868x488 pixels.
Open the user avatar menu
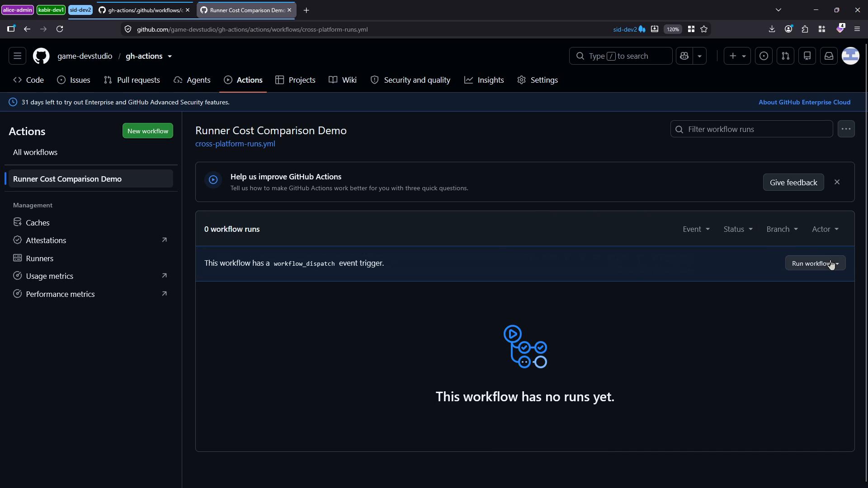[x=850, y=56]
